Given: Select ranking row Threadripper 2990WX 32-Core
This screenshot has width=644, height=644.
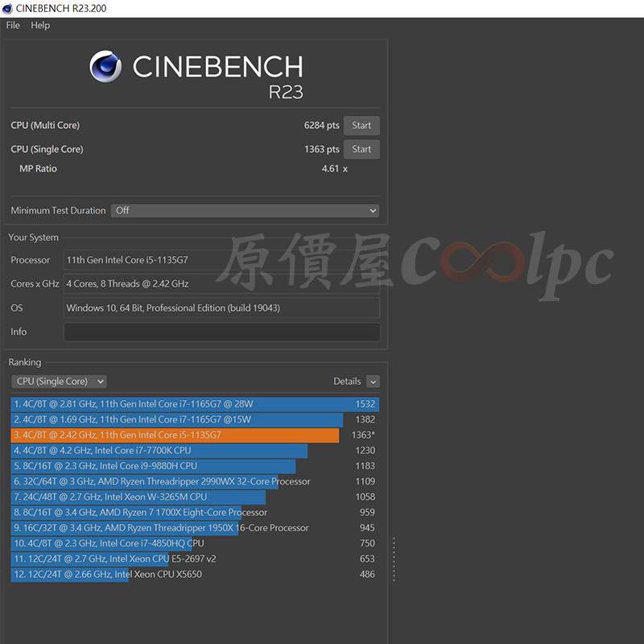Looking at the screenshot, I should 195,481.
